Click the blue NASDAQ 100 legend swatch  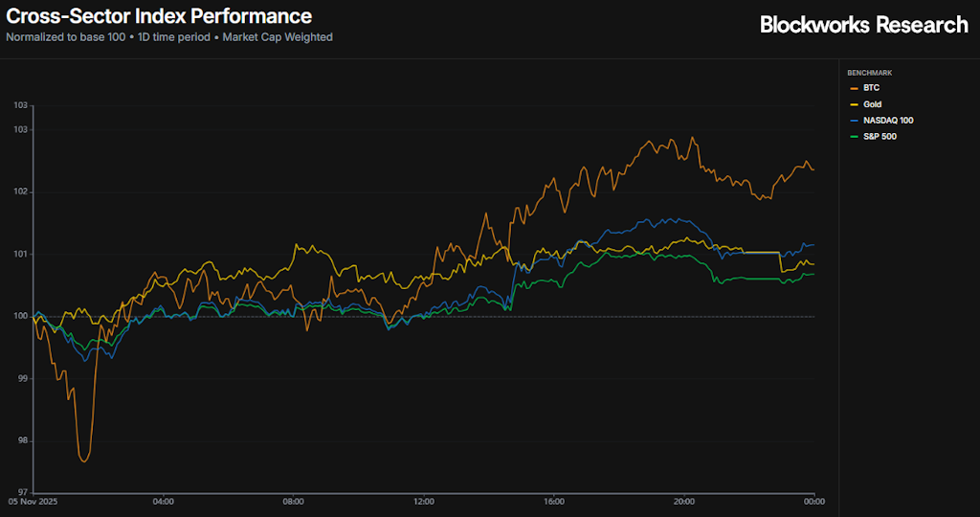[854, 121]
